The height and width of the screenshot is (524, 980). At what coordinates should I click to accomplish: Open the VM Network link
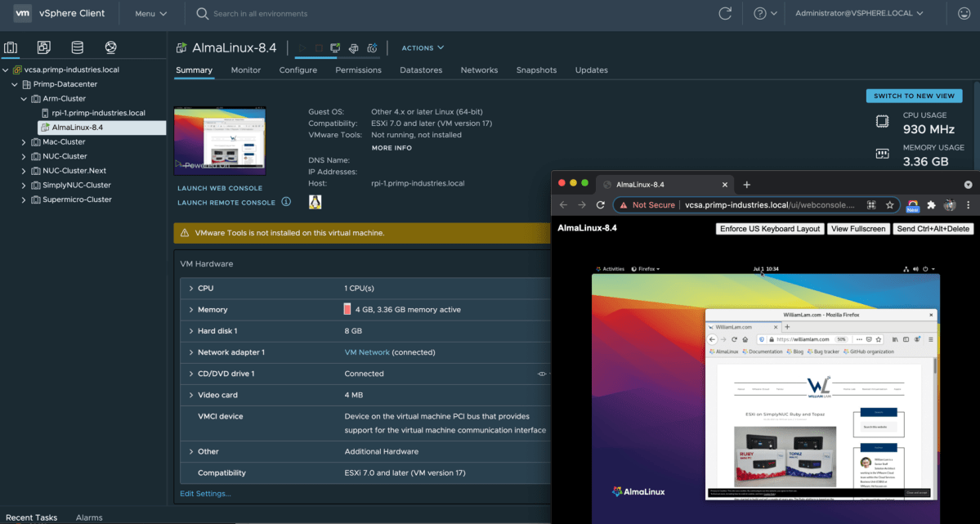pos(367,352)
